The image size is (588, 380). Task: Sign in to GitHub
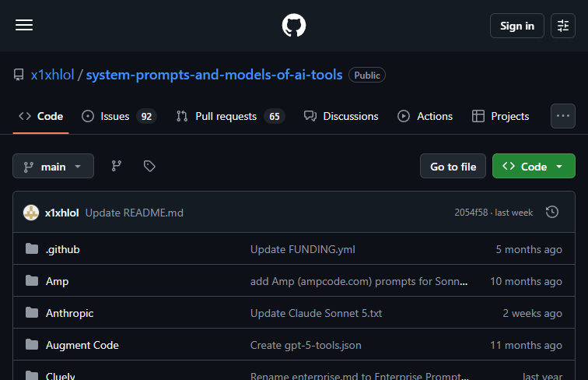click(x=516, y=26)
